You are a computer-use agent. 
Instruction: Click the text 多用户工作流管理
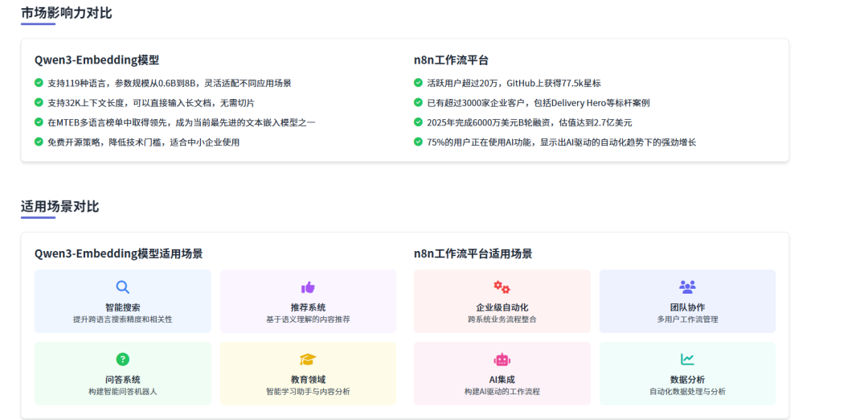click(687, 319)
